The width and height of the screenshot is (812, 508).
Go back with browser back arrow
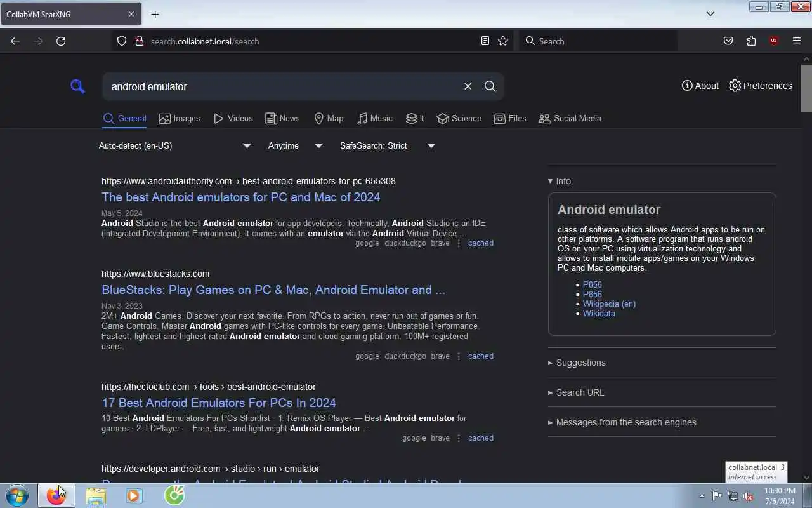coord(15,41)
